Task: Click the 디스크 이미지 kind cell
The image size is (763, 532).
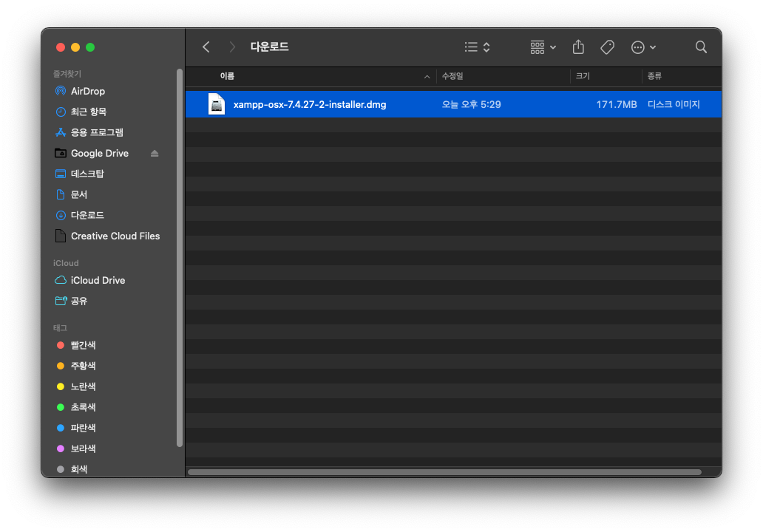Action: click(x=674, y=104)
